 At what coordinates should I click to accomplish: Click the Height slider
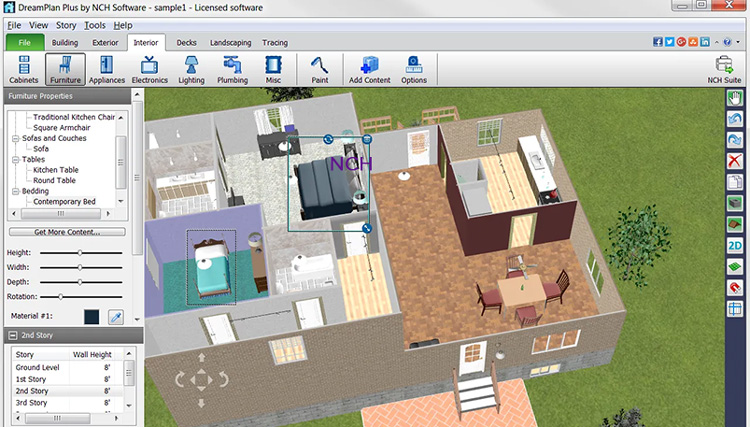pyautogui.click(x=81, y=252)
